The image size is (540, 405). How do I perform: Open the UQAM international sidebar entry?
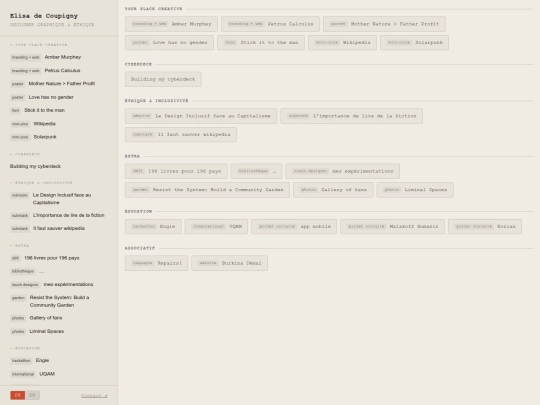tap(32, 374)
